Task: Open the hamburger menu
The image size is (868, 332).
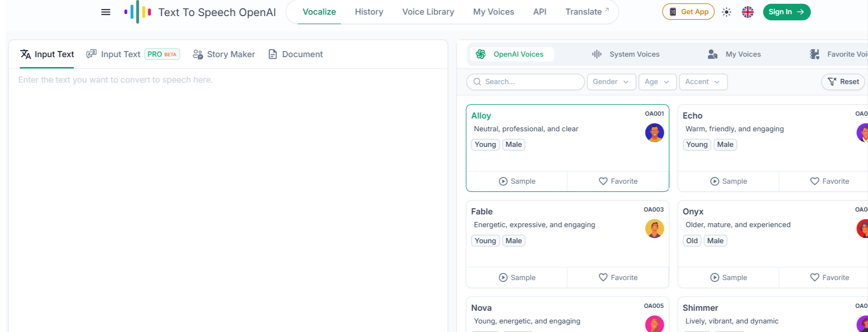Action: (x=106, y=12)
